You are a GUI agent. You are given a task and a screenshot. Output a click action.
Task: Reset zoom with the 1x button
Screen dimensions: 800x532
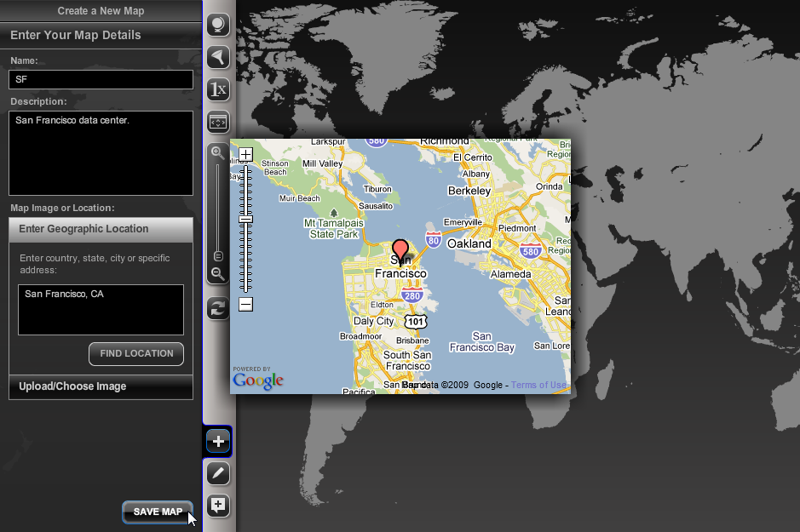(x=218, y=89)
